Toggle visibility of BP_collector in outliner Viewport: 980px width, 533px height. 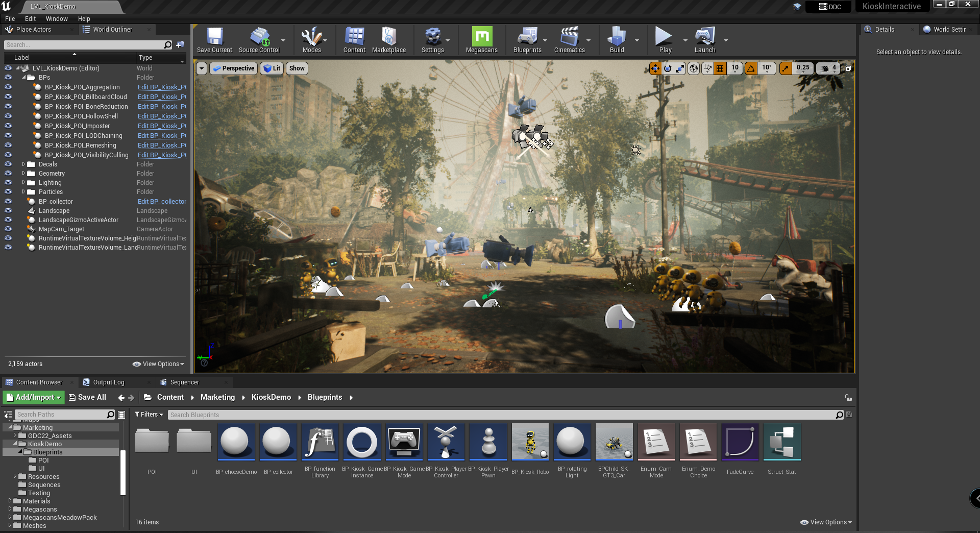pos(8,202)
